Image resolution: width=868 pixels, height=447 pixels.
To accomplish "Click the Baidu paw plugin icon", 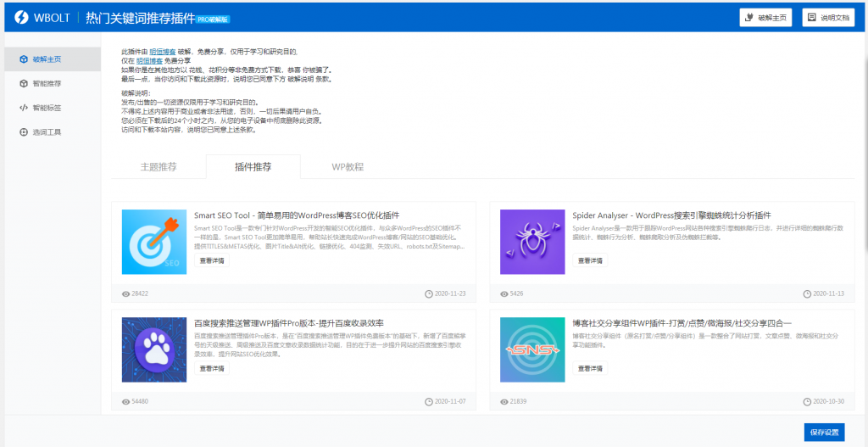I will tap(154, 349).
